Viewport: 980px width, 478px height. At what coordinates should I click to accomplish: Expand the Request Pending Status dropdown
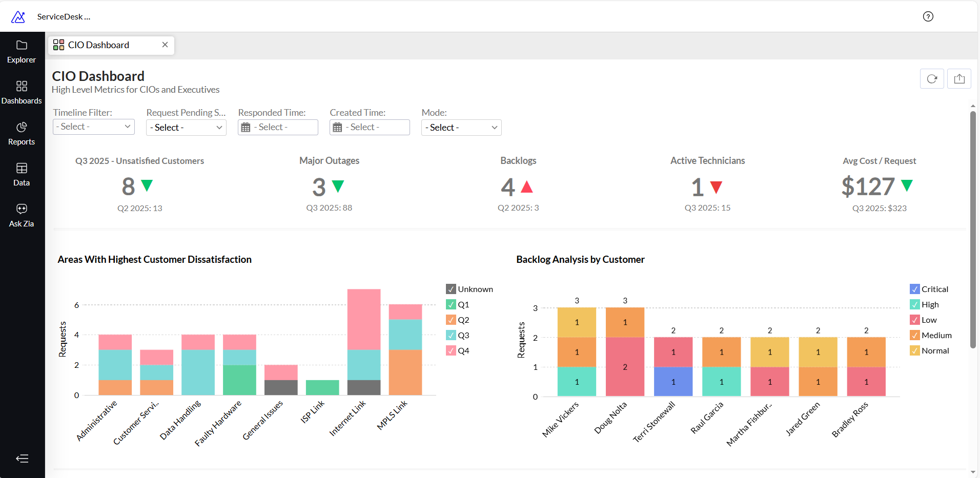click(x=186, y=128)
